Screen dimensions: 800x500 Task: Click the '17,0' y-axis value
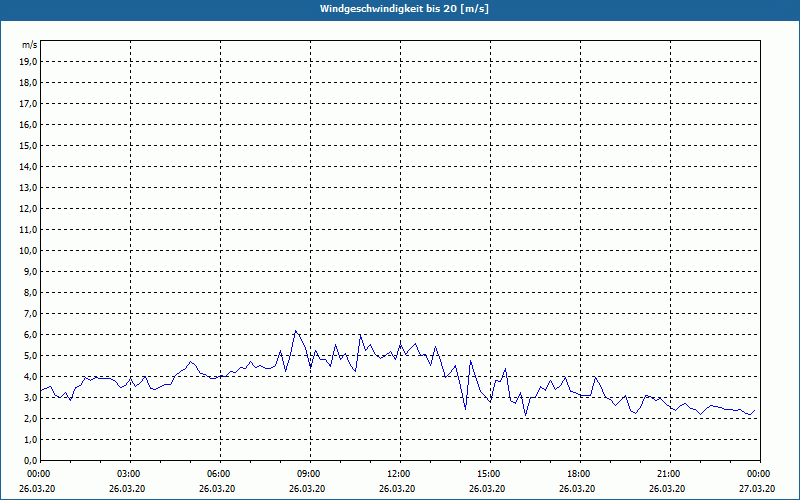coord(28,104)
